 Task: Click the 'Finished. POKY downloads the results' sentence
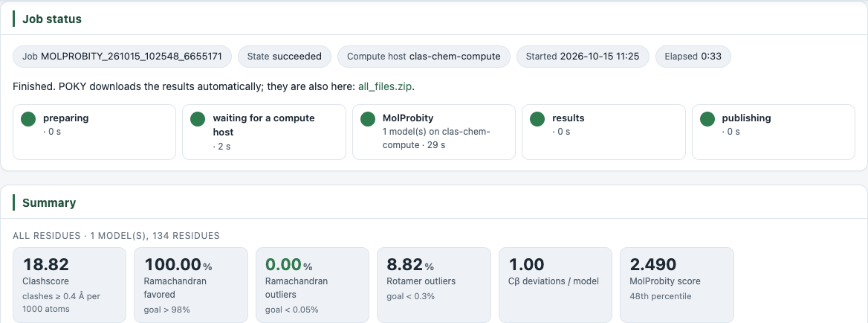[214, 87]
